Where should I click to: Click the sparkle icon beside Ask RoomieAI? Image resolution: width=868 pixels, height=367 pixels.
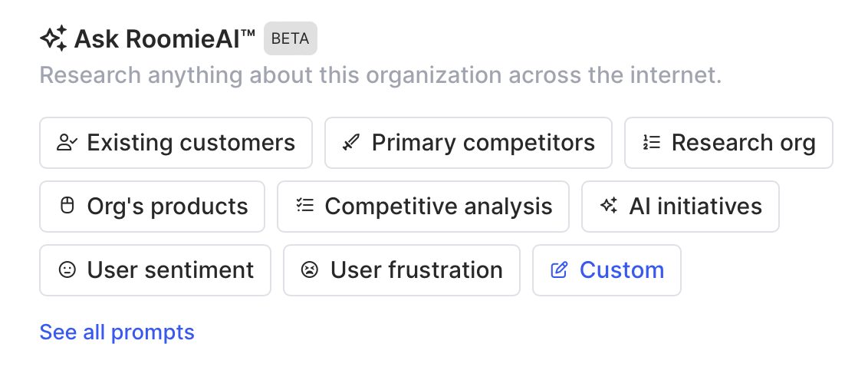[54, 38]
